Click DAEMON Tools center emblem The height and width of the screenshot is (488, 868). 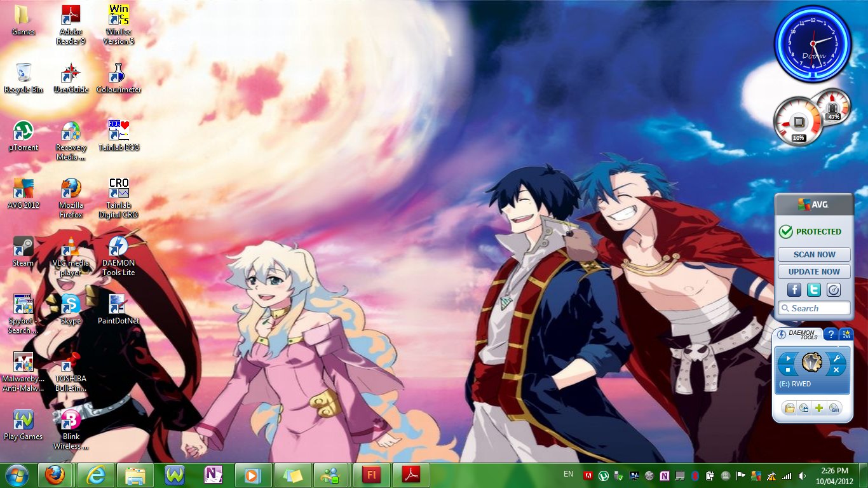(x=812, y=362)
